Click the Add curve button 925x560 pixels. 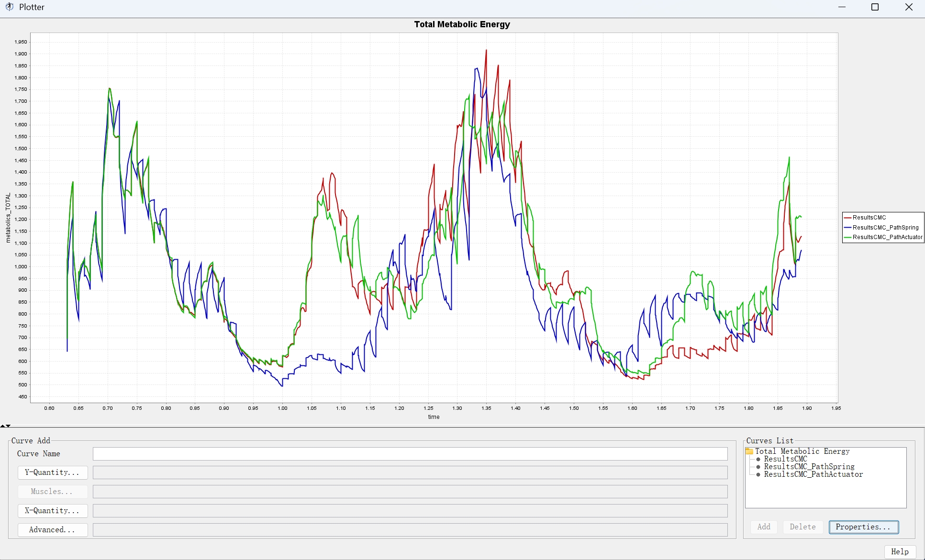(x=764, y=527)
